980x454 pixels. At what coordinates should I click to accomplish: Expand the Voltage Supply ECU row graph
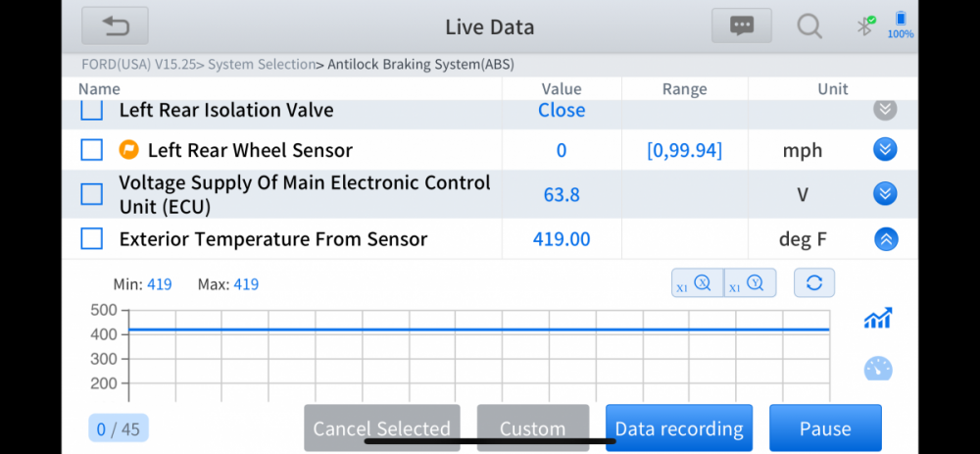tap(884, 194)
